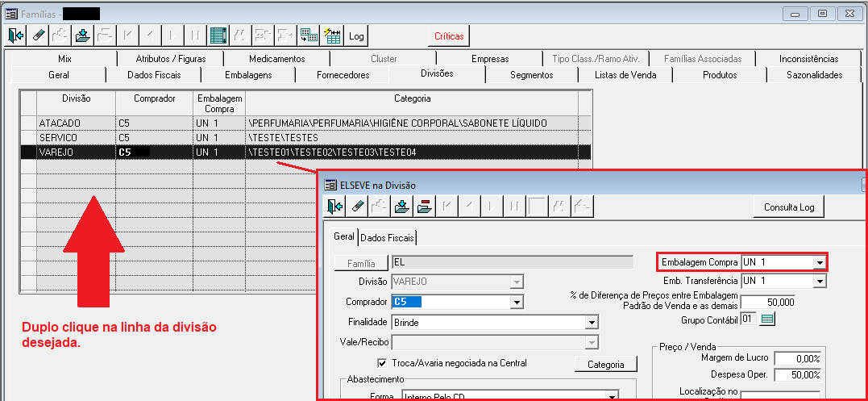Screen dimensions: 868x401
Task: Open the Sazonalidades tab
Action: tap(814, 75)
